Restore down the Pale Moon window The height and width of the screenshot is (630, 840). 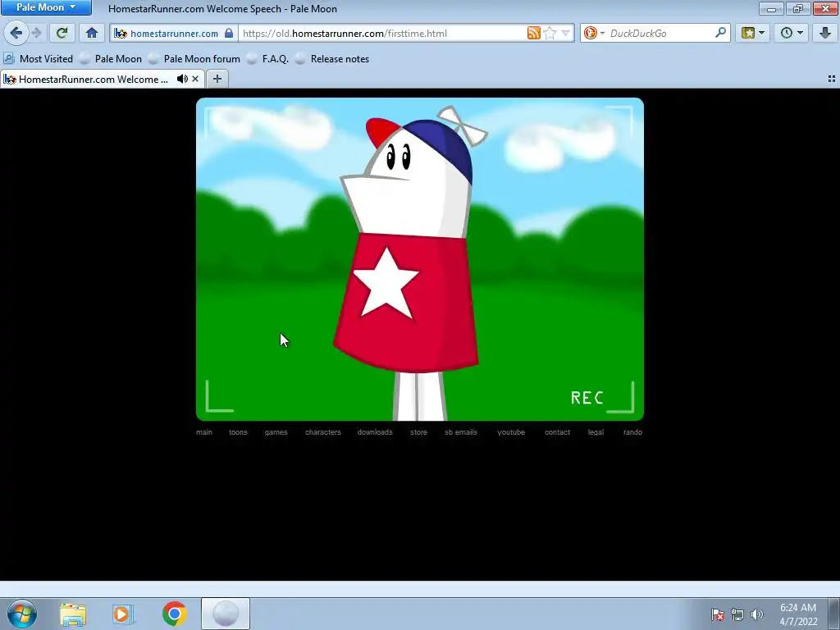[x=798, y=8]
